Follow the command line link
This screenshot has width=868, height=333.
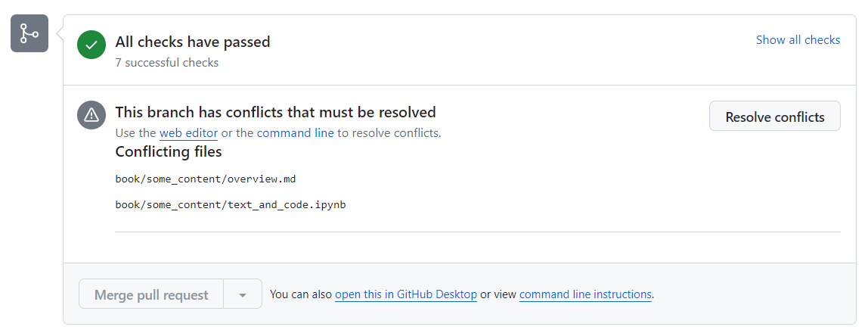point(295,133)
